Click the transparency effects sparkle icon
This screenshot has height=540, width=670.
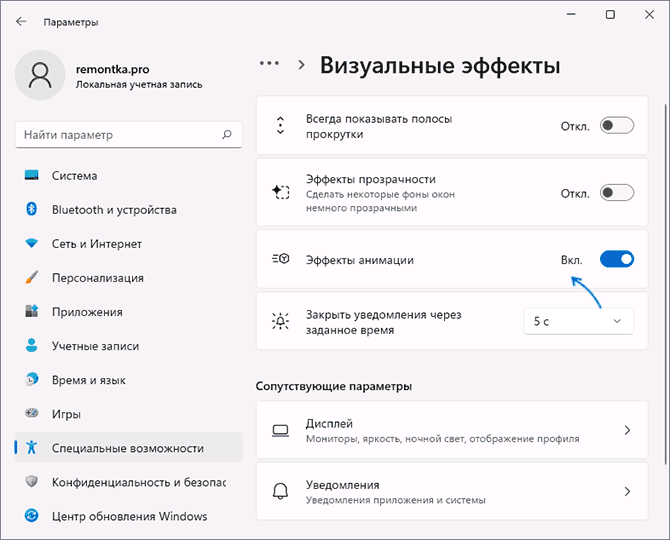[281, 192]
